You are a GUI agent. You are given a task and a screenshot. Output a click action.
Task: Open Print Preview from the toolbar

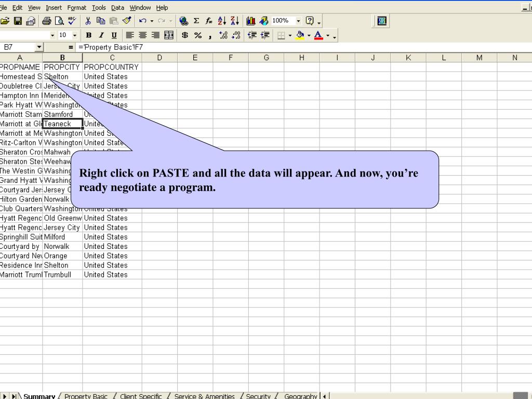point(59,21)
